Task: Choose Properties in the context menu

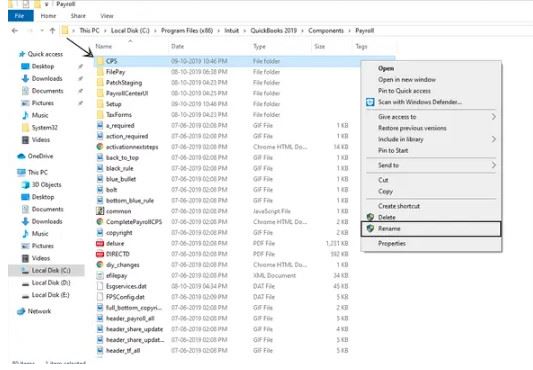Action: click(x=392, y=243)
